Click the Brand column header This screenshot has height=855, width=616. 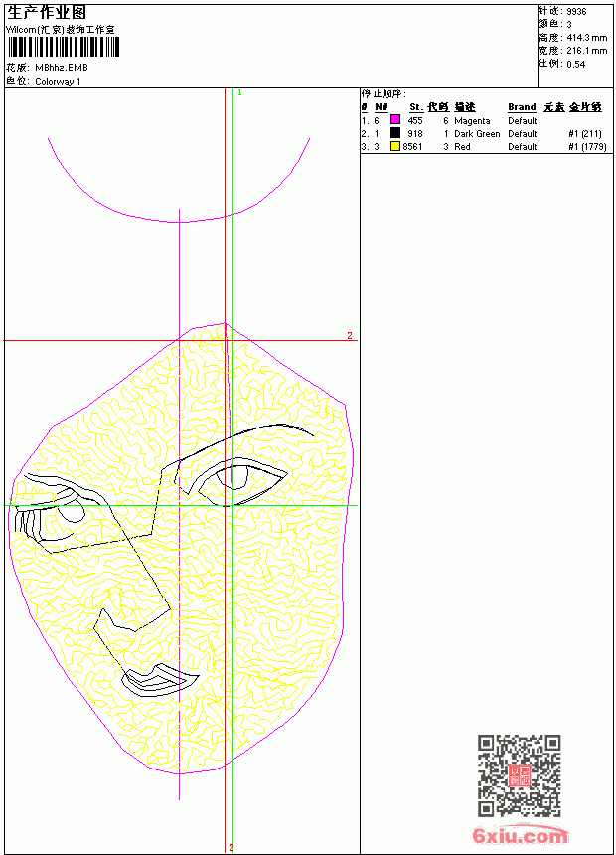coord(522,107)
